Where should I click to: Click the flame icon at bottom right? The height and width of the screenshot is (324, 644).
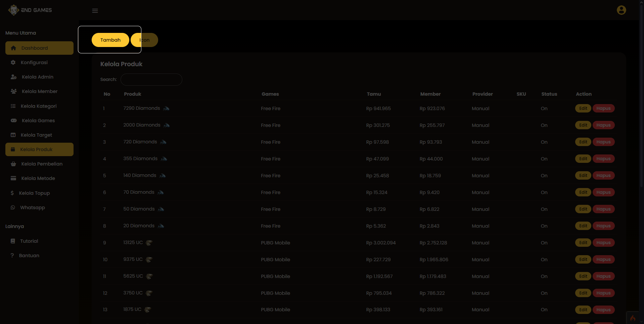coord(633,318)
